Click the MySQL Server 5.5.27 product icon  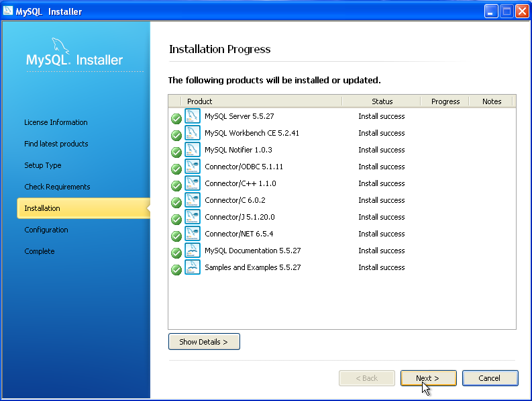click(x=193, y=116)
